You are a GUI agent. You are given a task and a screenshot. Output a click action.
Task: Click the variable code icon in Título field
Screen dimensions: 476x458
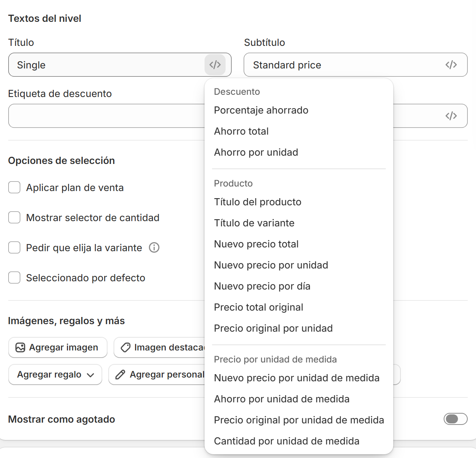click(215, 65)
